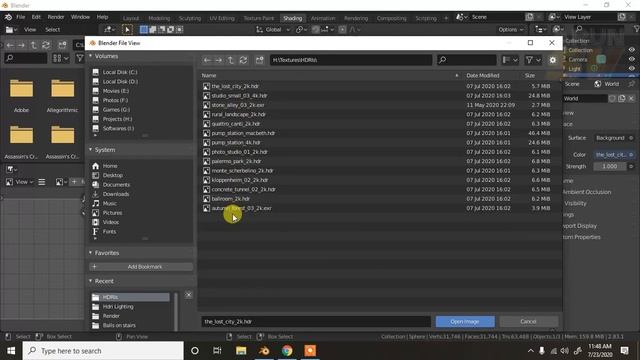
Task: Switch to Shading workspace tab
Action: 293,18
